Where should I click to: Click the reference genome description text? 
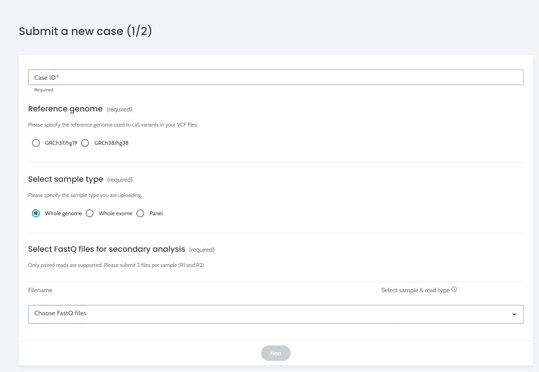pyautogui.click(x=113, y=125)
